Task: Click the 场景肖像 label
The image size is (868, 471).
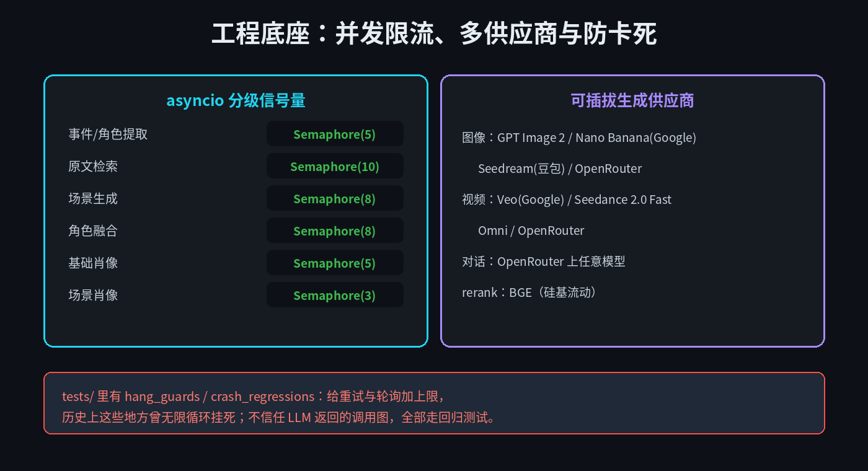Action: pyautogui.click(x=93, y=295)
